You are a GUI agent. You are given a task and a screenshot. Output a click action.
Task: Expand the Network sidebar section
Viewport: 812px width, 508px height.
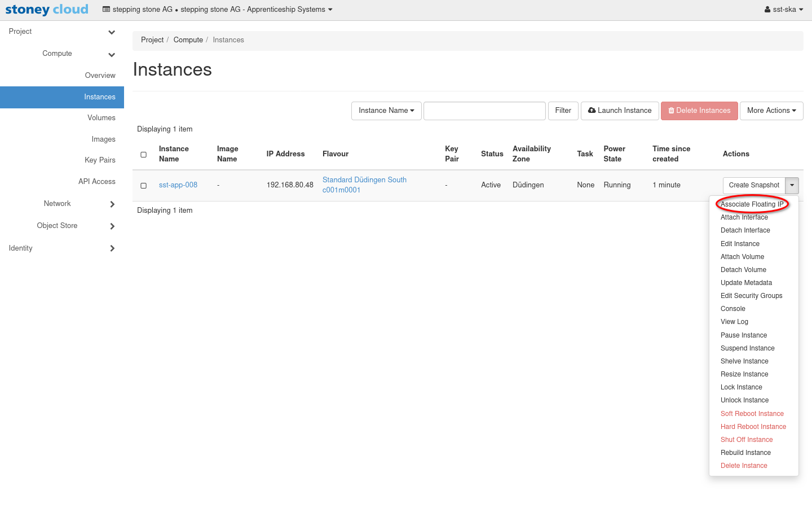(112, 204)
